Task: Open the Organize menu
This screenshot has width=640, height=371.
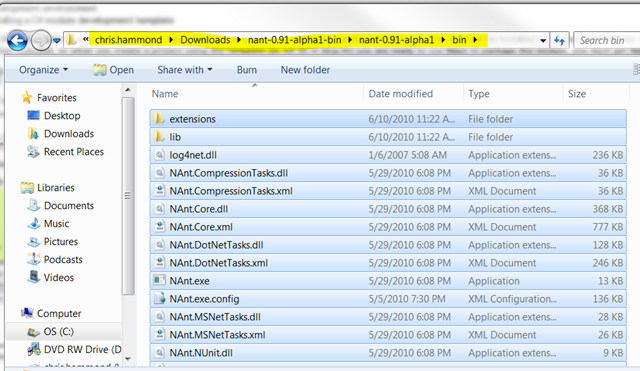Action: point(43,70)
